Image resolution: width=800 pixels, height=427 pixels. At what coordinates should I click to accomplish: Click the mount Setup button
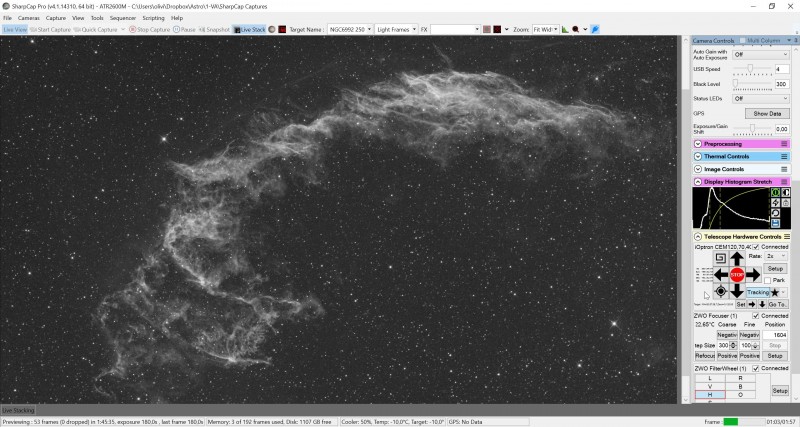coord(775,268)
